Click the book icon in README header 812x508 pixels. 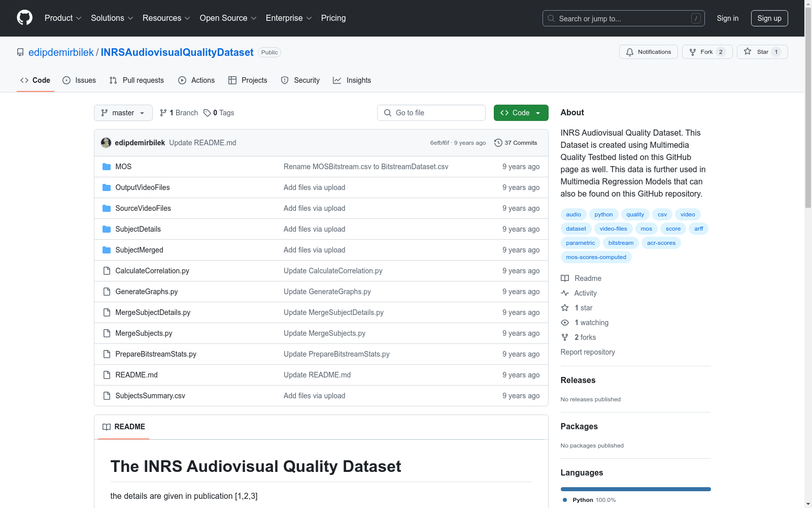[x=107, y=427]
